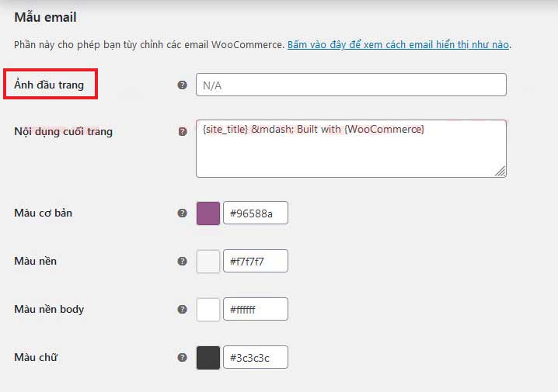Image resolution: width=558 pixels, height=392 pixels.
Task: Open the email preview link
Action: coord(398,45)
